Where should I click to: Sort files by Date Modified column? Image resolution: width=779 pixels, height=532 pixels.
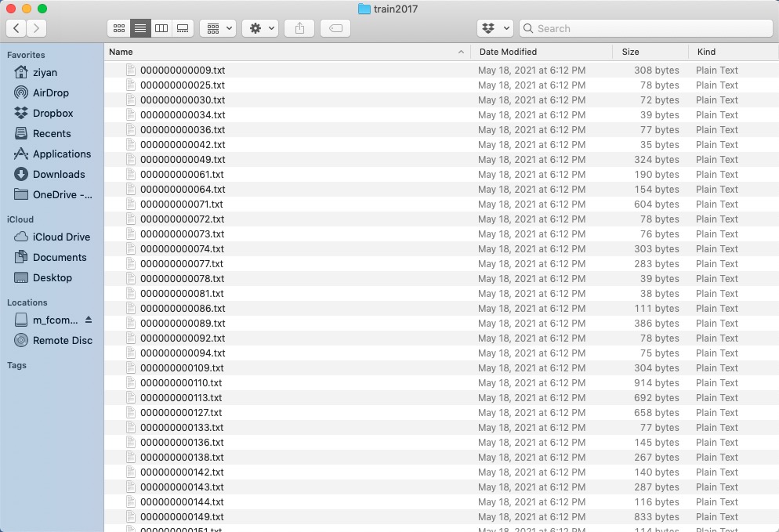[541, 52]
